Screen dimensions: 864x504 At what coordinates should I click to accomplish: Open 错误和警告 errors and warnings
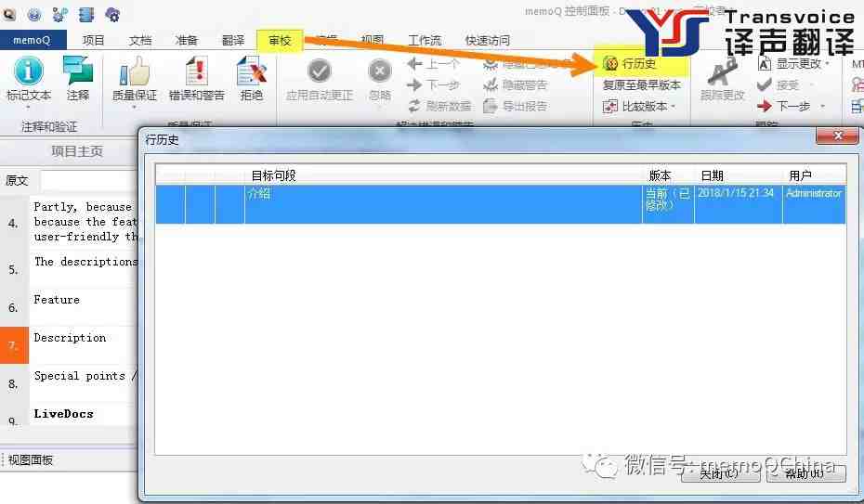pyautogui.click(x=197, y=79)
